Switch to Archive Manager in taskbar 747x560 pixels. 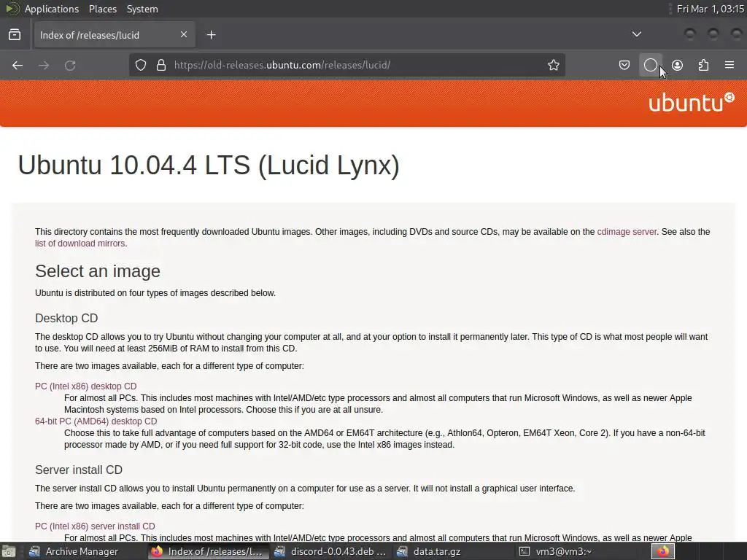point(74,551)
